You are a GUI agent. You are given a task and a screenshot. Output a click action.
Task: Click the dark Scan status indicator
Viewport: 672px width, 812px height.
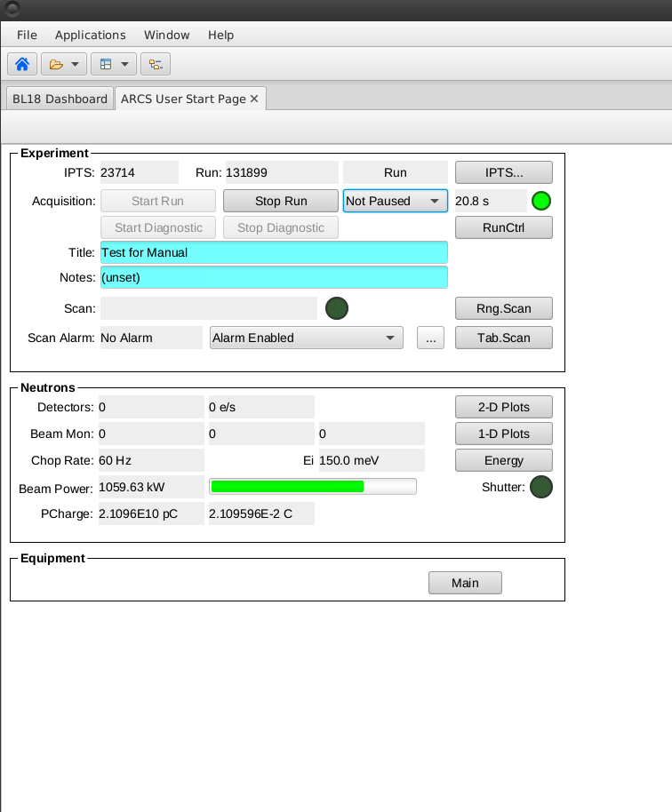click(337, 308)
